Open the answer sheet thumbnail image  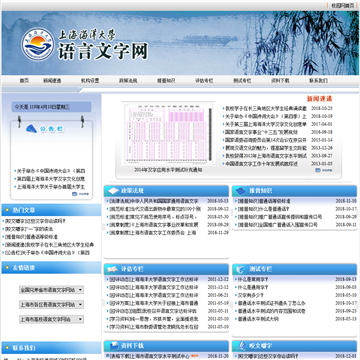168,134
